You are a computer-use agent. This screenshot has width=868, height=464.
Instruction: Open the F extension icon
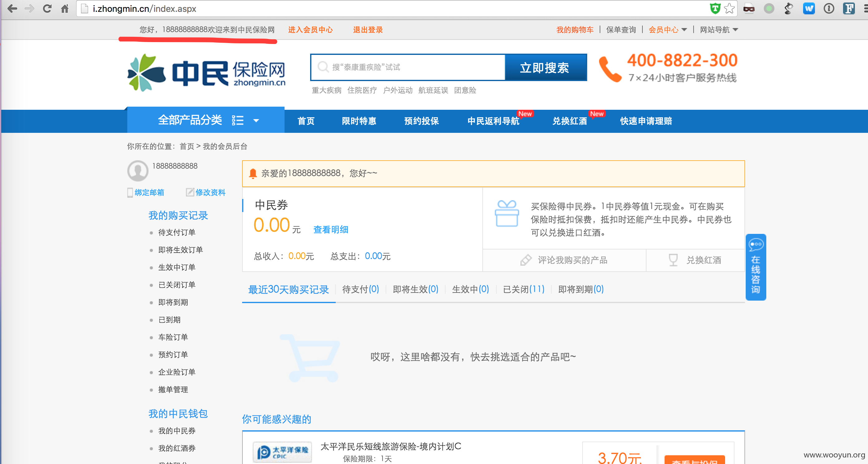849,8
